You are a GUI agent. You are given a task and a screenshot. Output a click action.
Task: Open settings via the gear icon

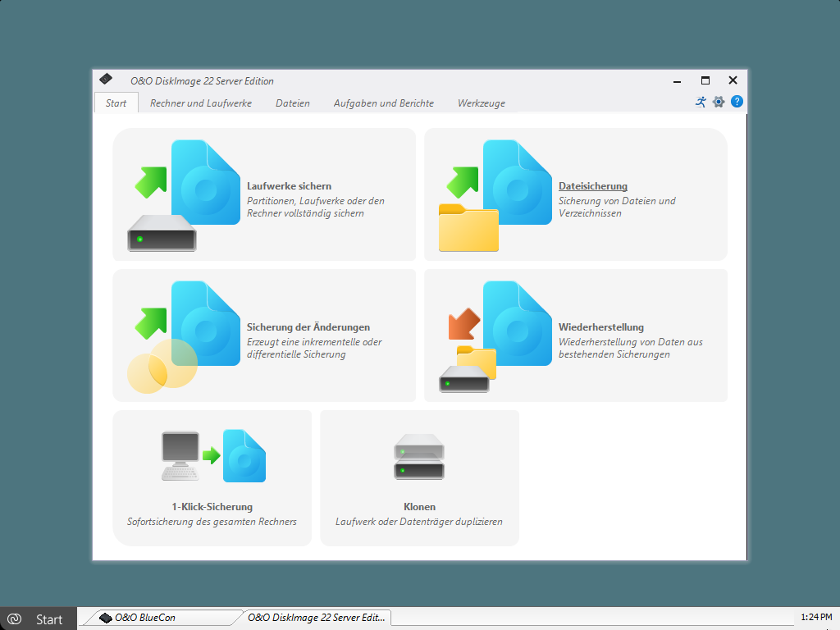(x=719, y=102)
